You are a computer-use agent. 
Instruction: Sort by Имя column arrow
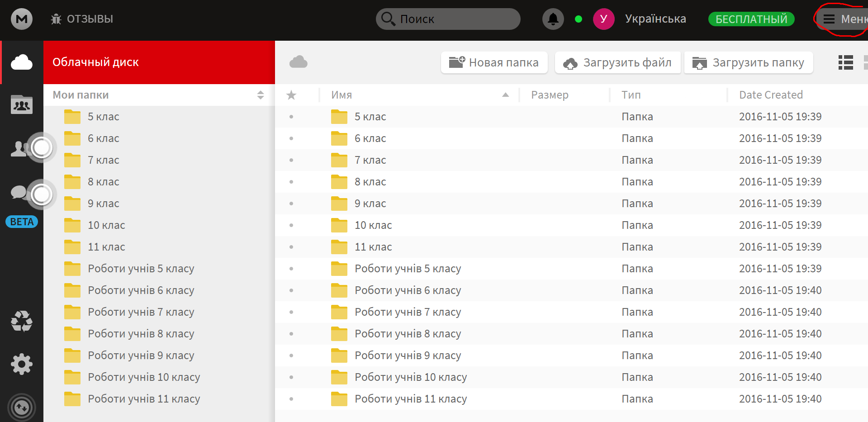[x=506, y=95]
